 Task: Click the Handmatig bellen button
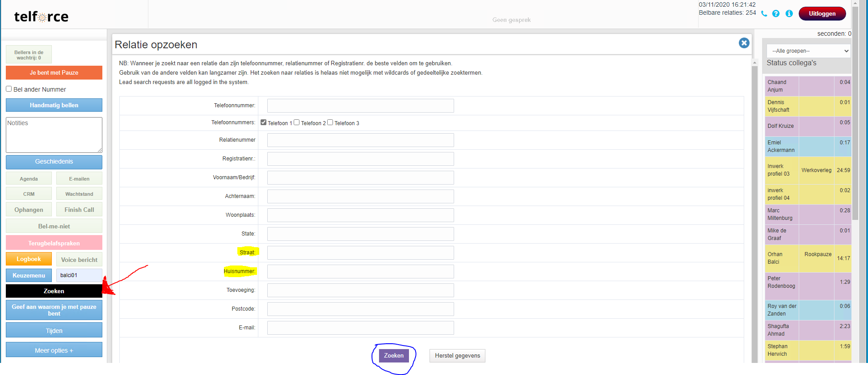[x=54, y=105]
